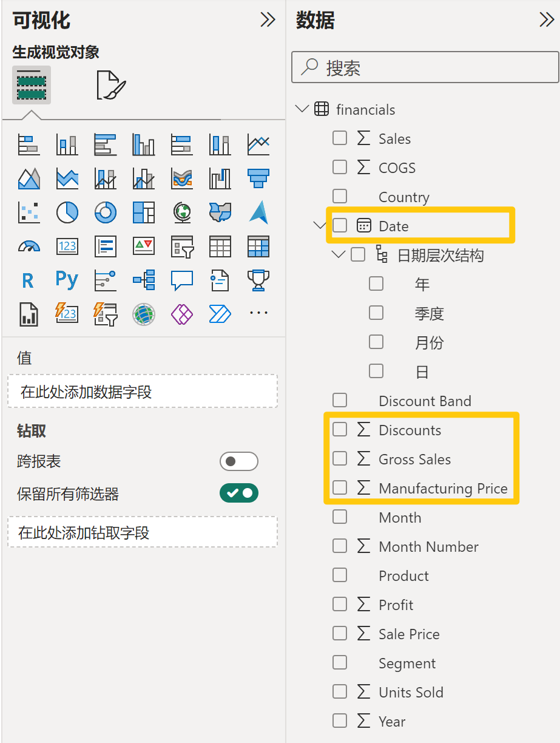Screen dimensions: 560x743
Task: Turn on the 跨报表 toggle
Action: pyautogui.click(x=239, y=461)
